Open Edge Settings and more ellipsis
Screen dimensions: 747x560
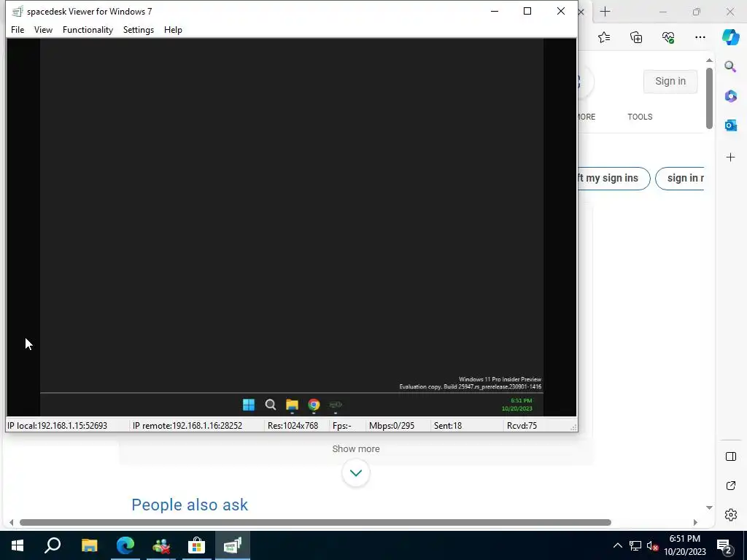click(700, 37)
